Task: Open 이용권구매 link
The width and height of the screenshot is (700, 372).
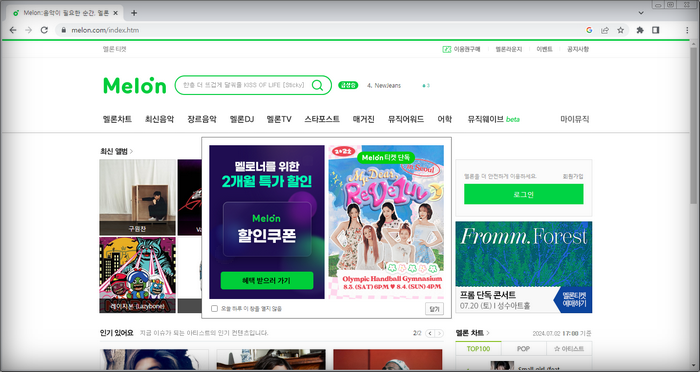Action: (x=462, y=49)
